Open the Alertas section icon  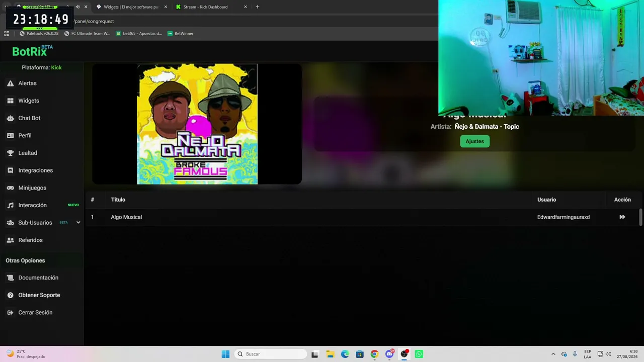pos(10,83)
